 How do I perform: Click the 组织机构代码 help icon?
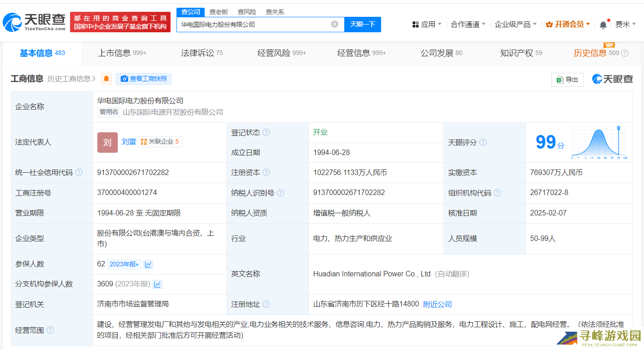[x=498, y=193]
